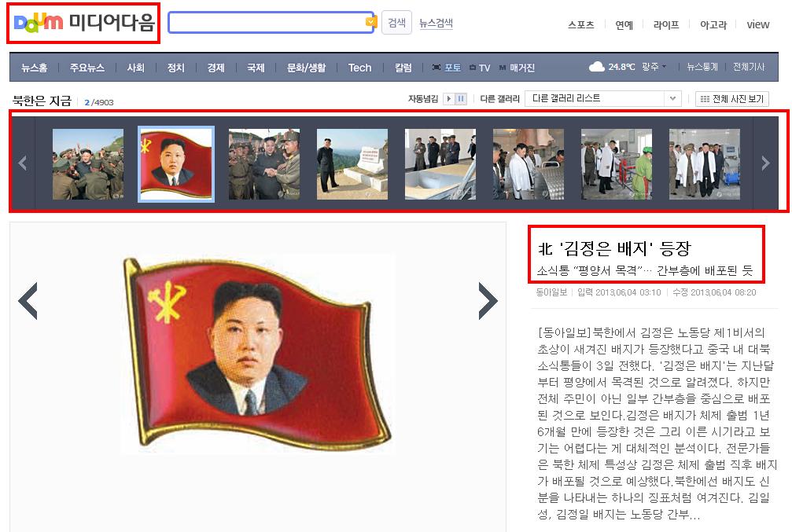Click the 검색 button
792x532 pixels.
396,23
